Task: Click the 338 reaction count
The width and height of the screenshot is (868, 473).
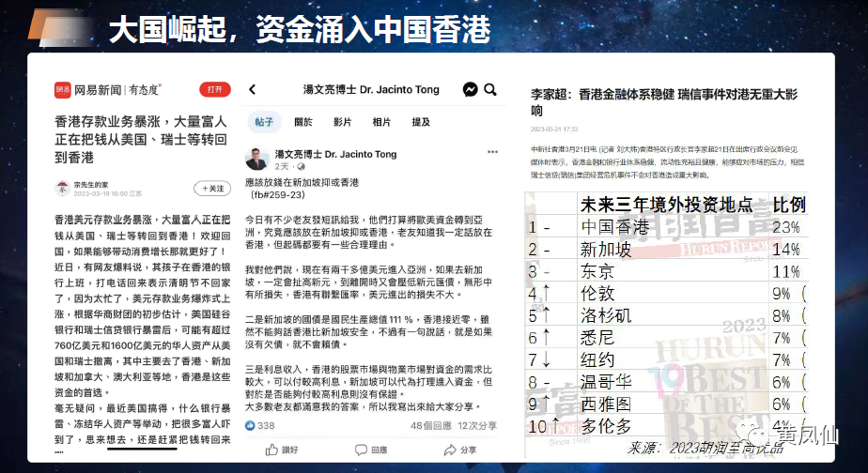Action: click(x=266, y=425)
